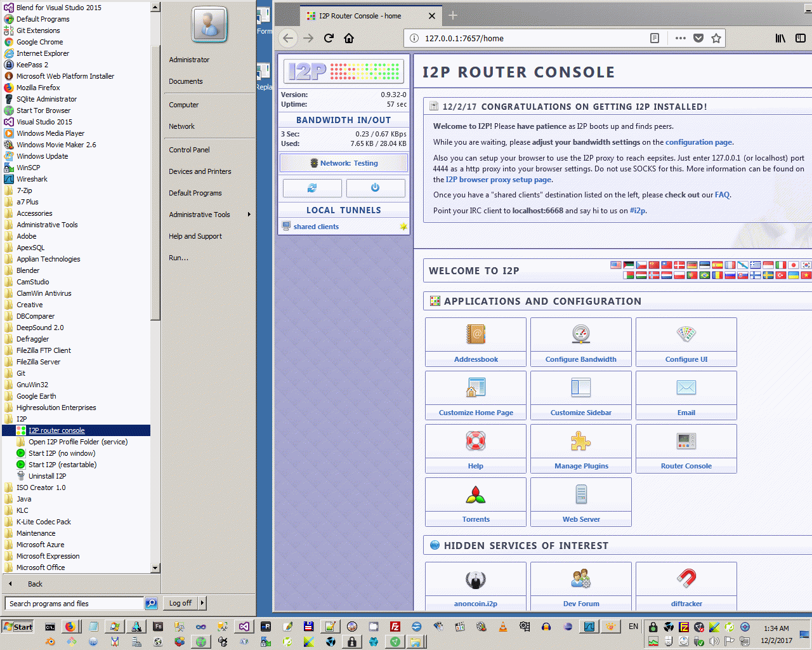Image resolution: width=812 pixels, height=650 pixels.
Task: Open the #i2p IRC channel link
Action: [x=638, y=211]
